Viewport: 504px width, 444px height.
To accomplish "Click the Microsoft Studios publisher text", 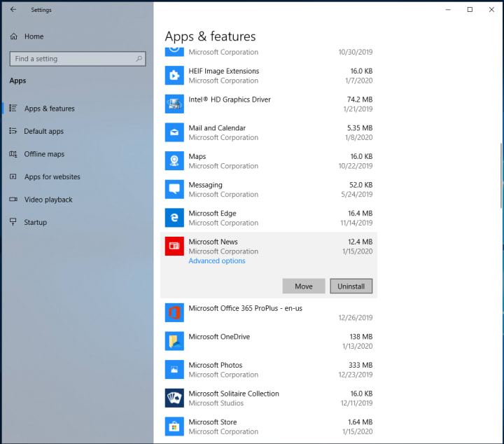I will [216, 403].
